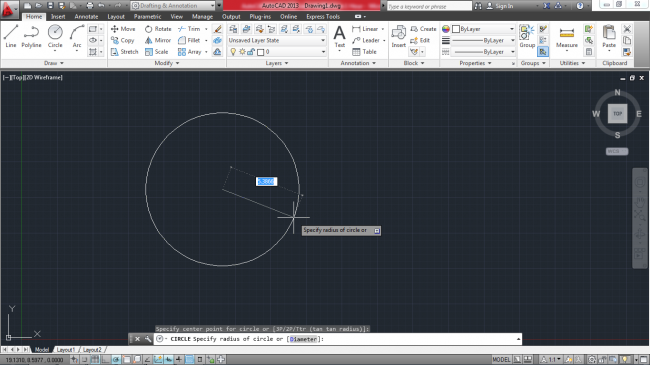Expand the Draw panel flyout

click(x=54, y=63)
